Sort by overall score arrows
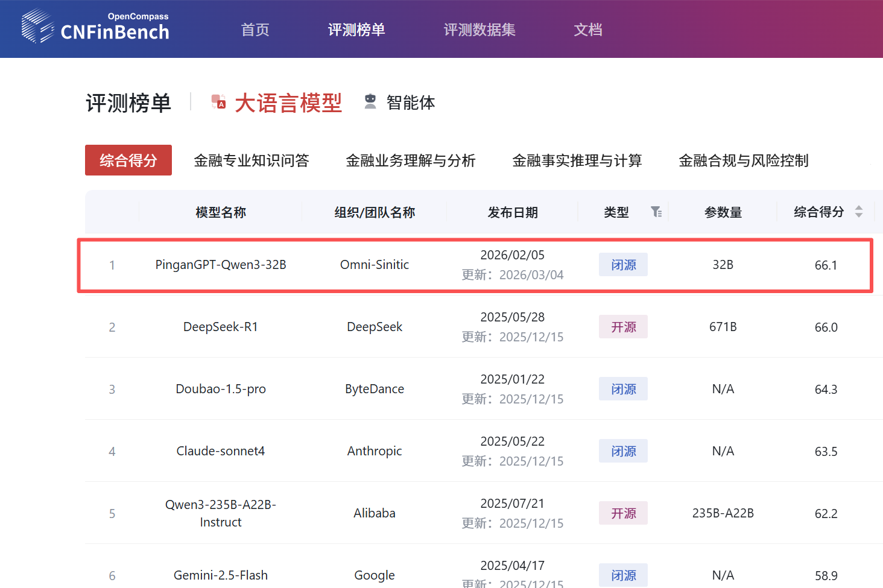 click(x=859, y=212)
